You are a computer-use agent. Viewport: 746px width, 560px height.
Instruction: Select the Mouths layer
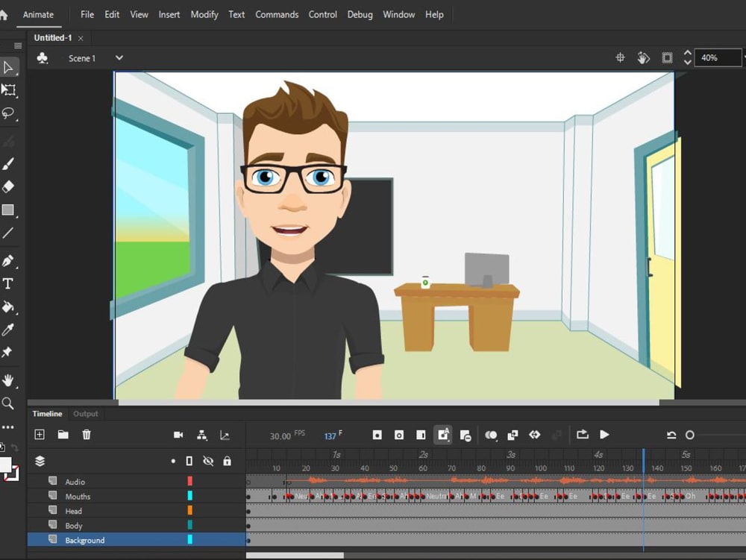tap(136, 496)
